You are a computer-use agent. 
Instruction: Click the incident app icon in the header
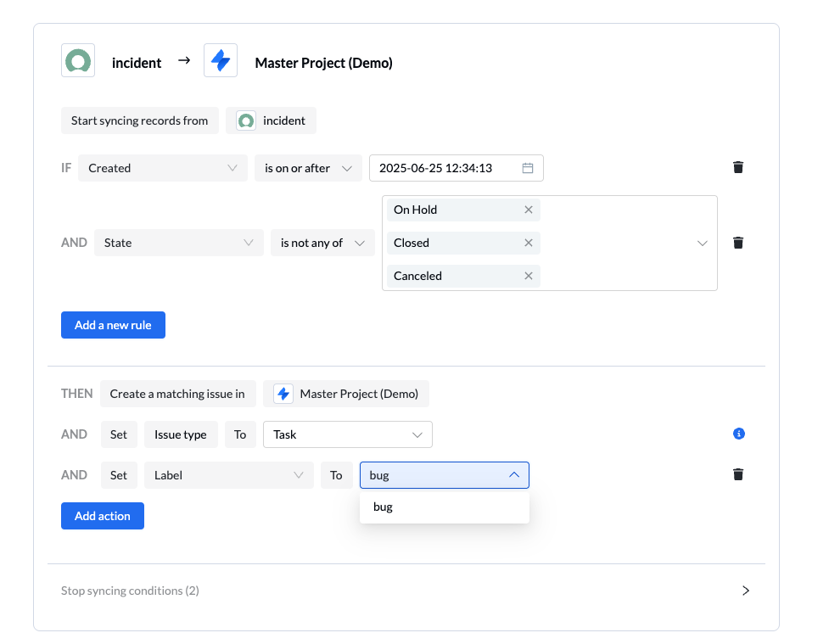click(77, 60)
